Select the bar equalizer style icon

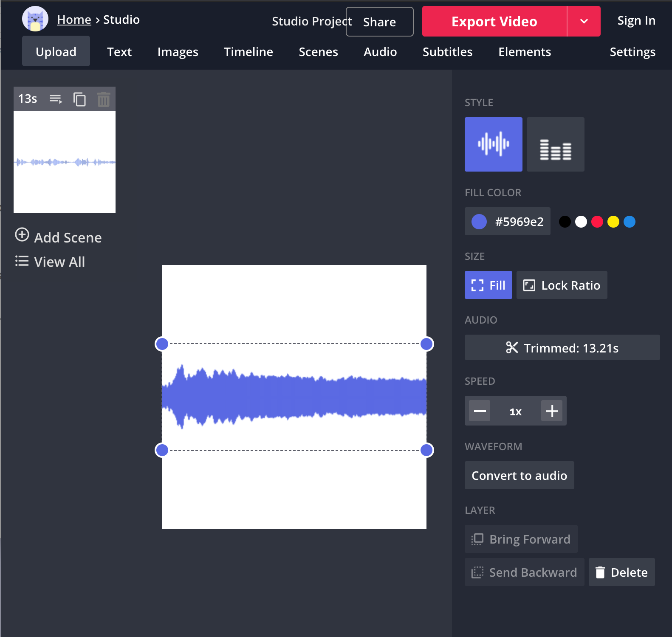coord(555,144)
